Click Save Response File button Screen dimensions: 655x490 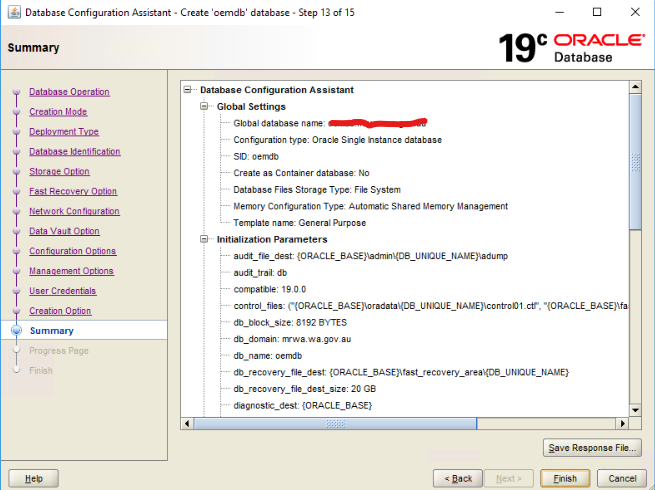pyautogui.click(x=591, y=448)
